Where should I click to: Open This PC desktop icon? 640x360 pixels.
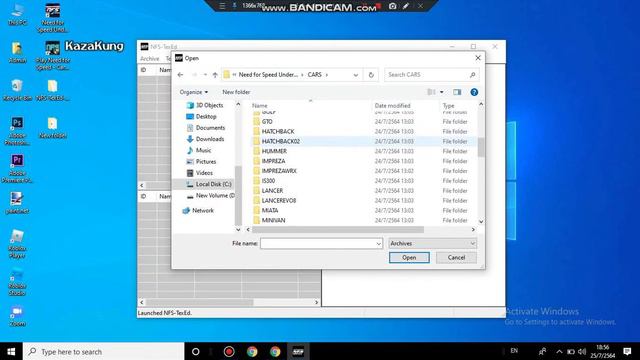pos(18,14)
